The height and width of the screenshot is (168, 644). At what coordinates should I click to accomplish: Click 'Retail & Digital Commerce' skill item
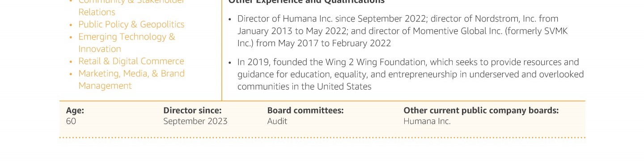tap(131, 61)
